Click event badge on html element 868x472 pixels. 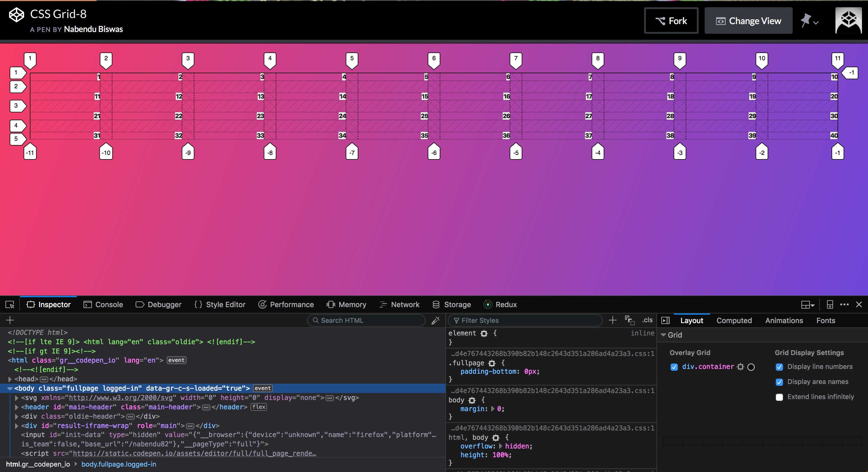(x=176, y=360)
